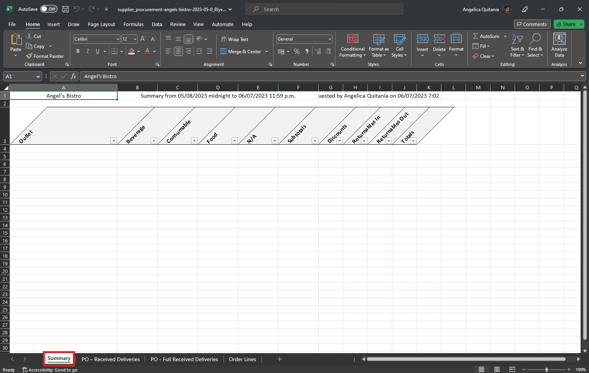Open the Orientation text angle icon
Screen dimensions: 589x373
[x=199, y=39]
